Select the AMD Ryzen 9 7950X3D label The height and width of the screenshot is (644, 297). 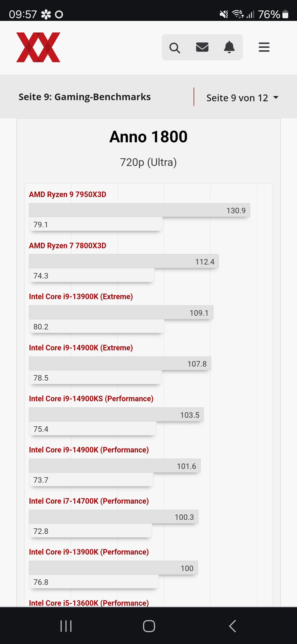point(68,195)
